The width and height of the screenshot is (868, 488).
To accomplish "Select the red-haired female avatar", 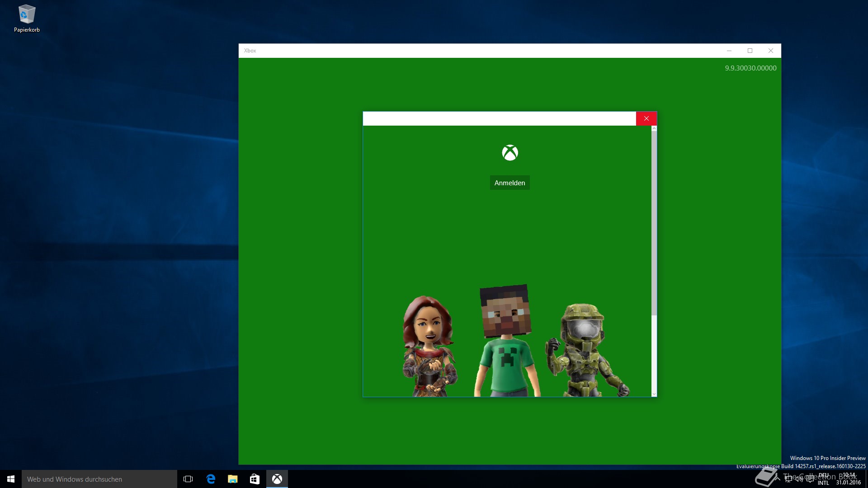I will [429, 346].
